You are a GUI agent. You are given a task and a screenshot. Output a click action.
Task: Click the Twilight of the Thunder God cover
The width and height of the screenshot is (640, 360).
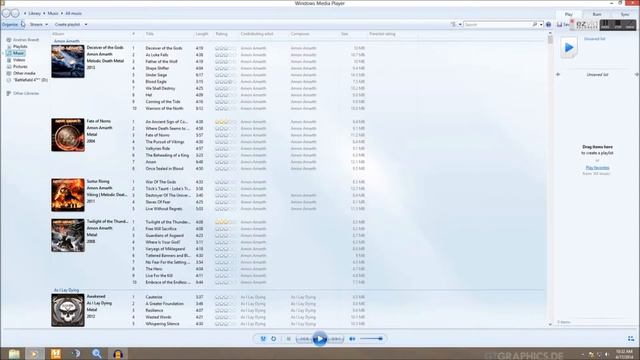click(68, 235)
